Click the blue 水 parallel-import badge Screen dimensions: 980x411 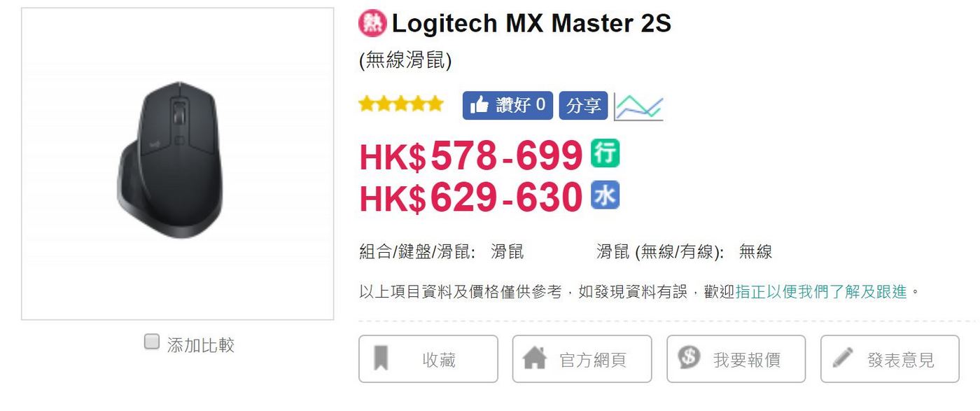pos(605,195)
